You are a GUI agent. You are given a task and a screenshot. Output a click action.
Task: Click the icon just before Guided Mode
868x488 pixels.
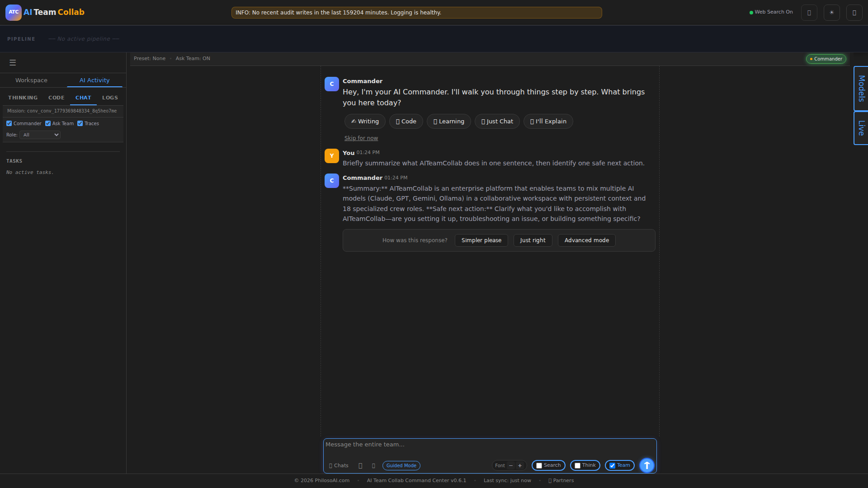tap(373, 466)
